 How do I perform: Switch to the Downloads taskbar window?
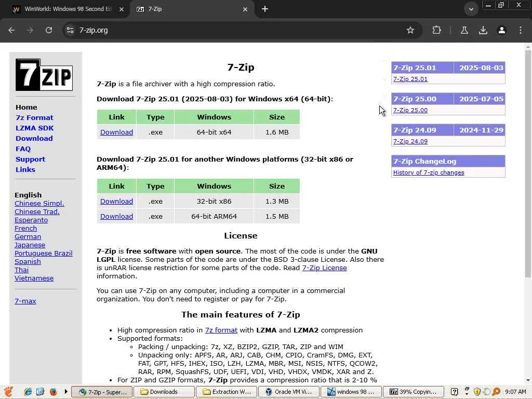(x=164, y=392)
